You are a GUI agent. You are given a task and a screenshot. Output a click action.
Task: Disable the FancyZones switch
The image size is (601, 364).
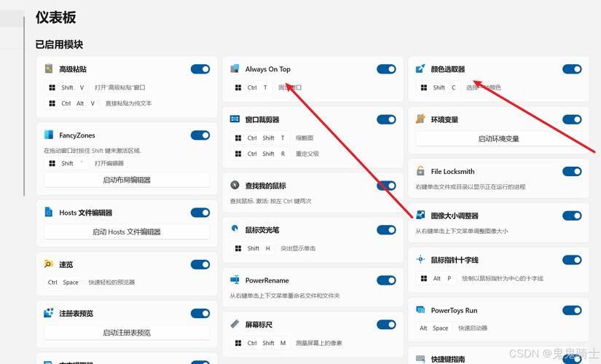click(200, 135)
